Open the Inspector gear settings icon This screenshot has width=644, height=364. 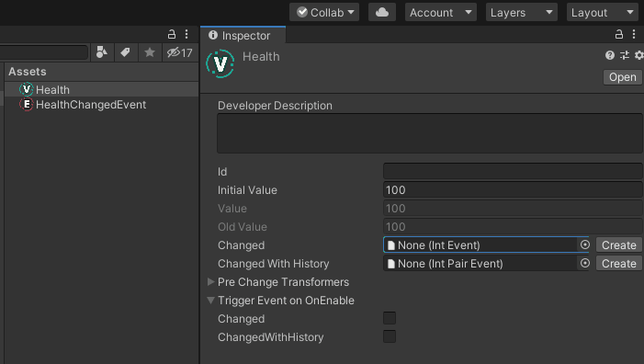(x=638, y=55)
